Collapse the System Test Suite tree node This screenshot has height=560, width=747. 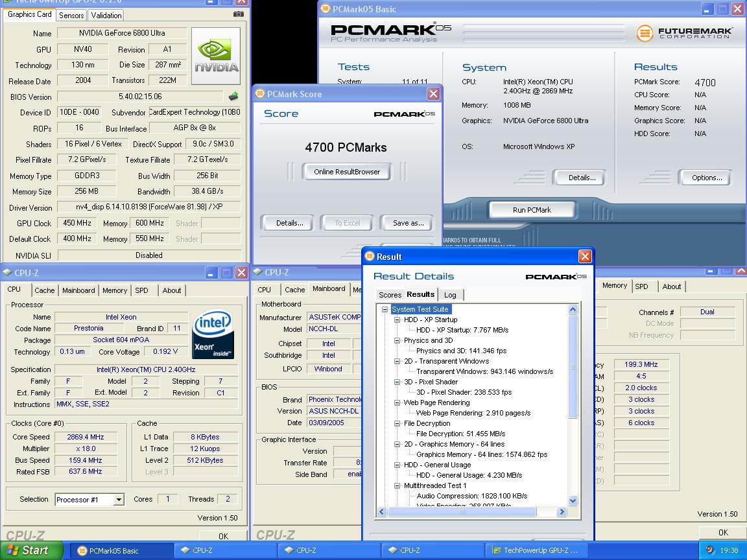tap(385, 309)
